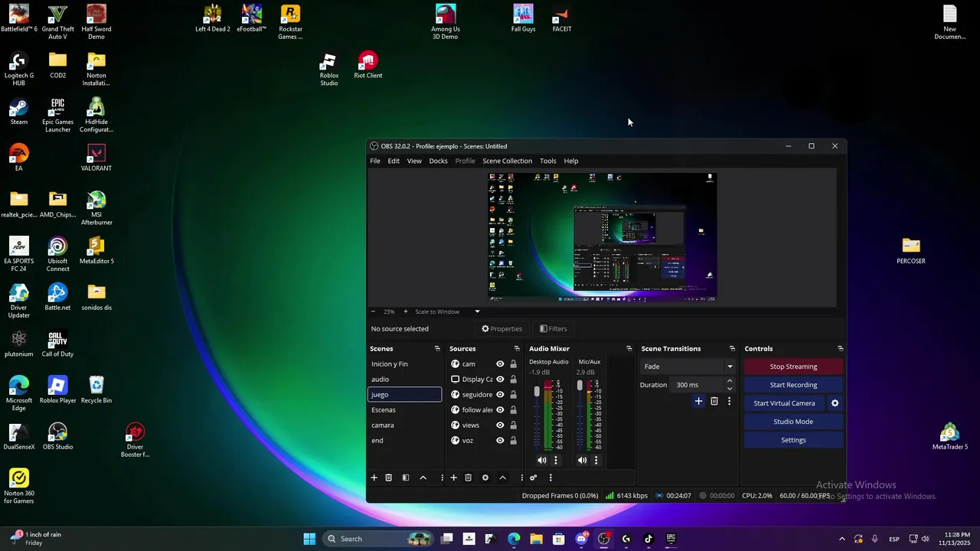Viewport: 980px width, 551px height.
Task: Open advanced audio properties gears icon
Action: [534, 478]
